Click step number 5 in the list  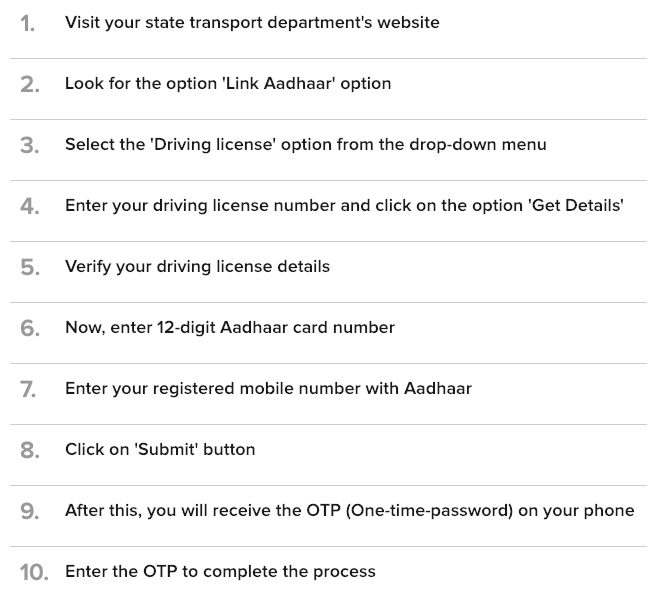pyautogui.click(x=30, y=267)
